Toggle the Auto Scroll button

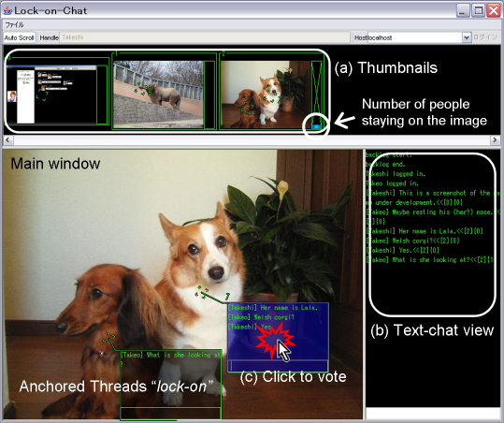coord(20,37)
